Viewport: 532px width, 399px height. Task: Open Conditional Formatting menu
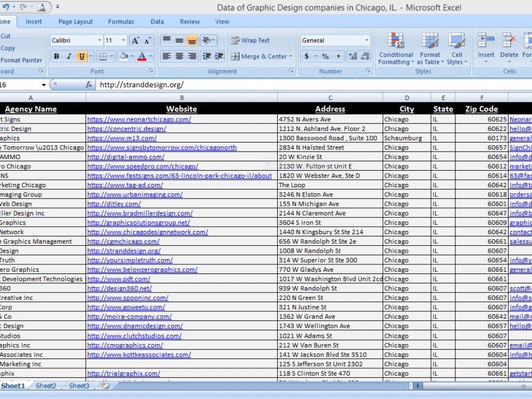[396, 49]
